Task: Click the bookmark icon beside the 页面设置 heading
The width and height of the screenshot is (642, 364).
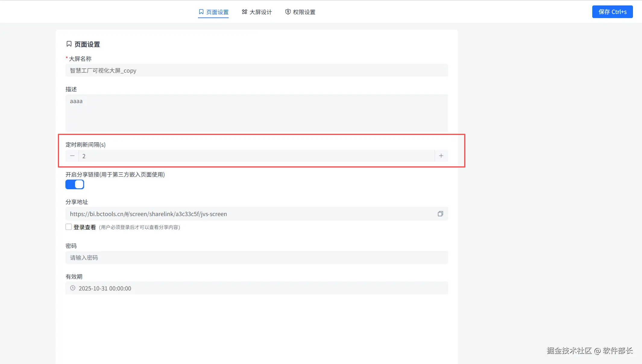Action: click(69, 44)
